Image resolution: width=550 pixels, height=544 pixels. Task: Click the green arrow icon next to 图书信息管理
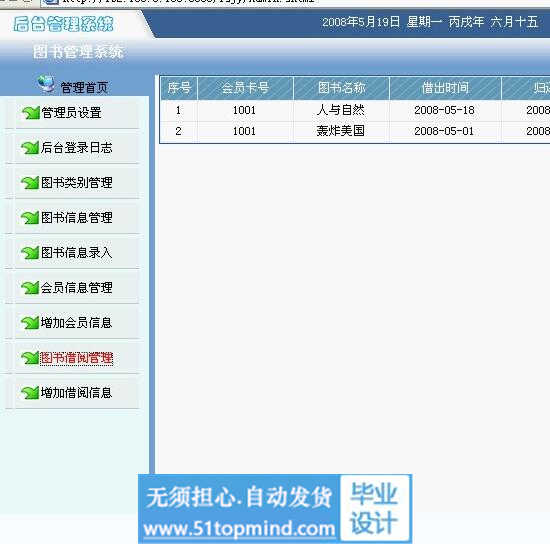[x=31, y=217]
